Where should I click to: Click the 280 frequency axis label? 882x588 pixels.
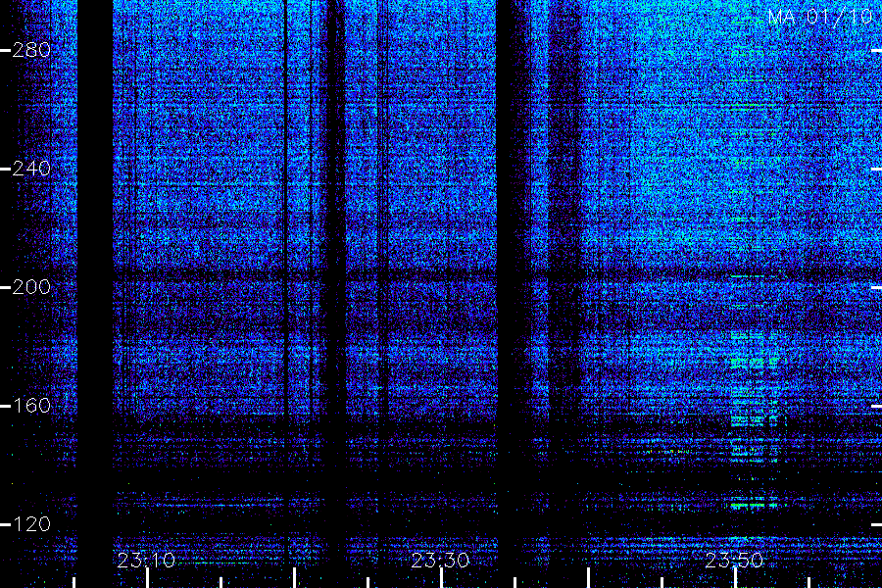[x=31, y=50]
